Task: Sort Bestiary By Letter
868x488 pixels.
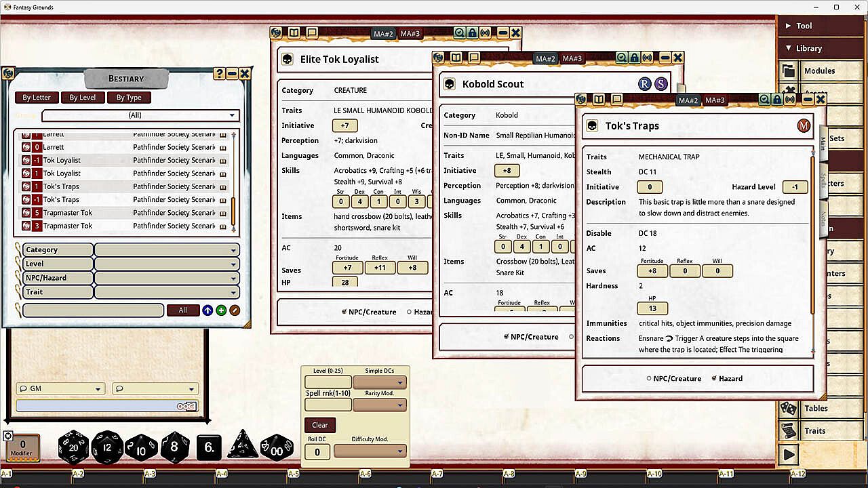Action: pos(37,98)
